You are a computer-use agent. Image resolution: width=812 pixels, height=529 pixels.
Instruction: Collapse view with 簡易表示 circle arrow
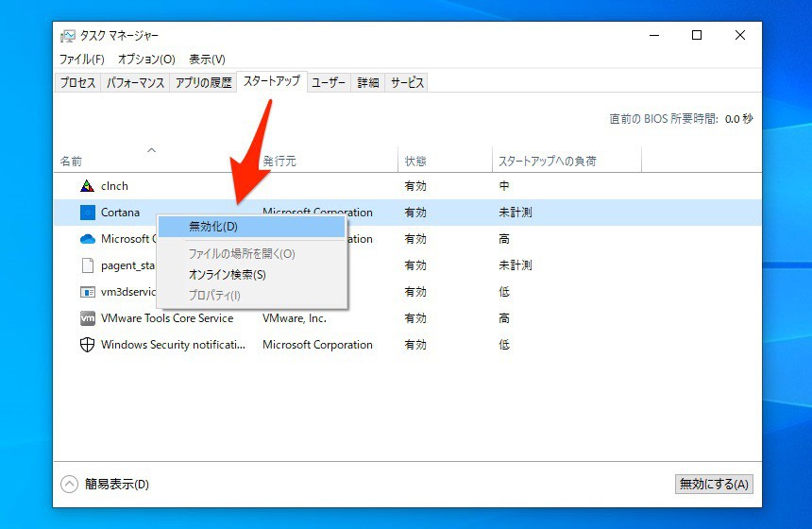click(x=69, y=484)
